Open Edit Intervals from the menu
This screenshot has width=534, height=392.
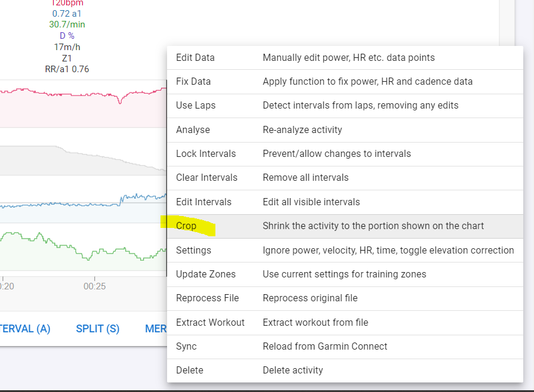(345, 202)
